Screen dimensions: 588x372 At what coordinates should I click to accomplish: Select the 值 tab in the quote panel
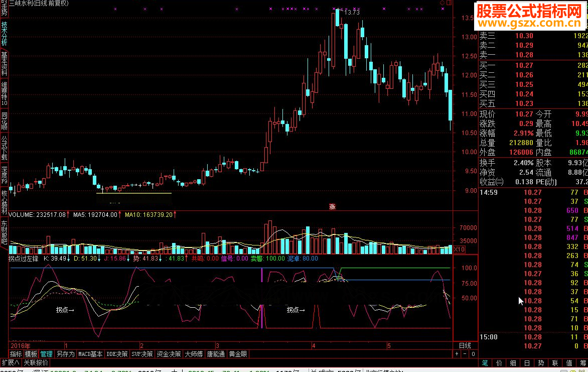(x=569, y=363)
